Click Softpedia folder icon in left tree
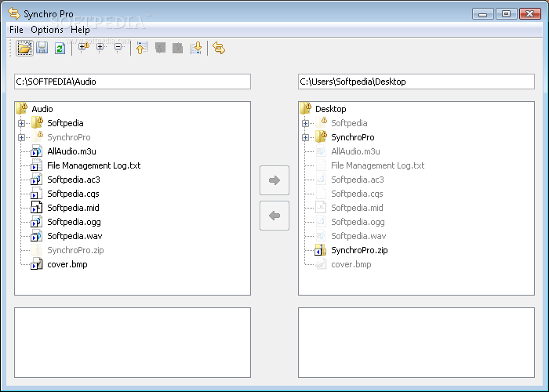The height and width of the screenshot is (392, 549). tap(37, 122)
